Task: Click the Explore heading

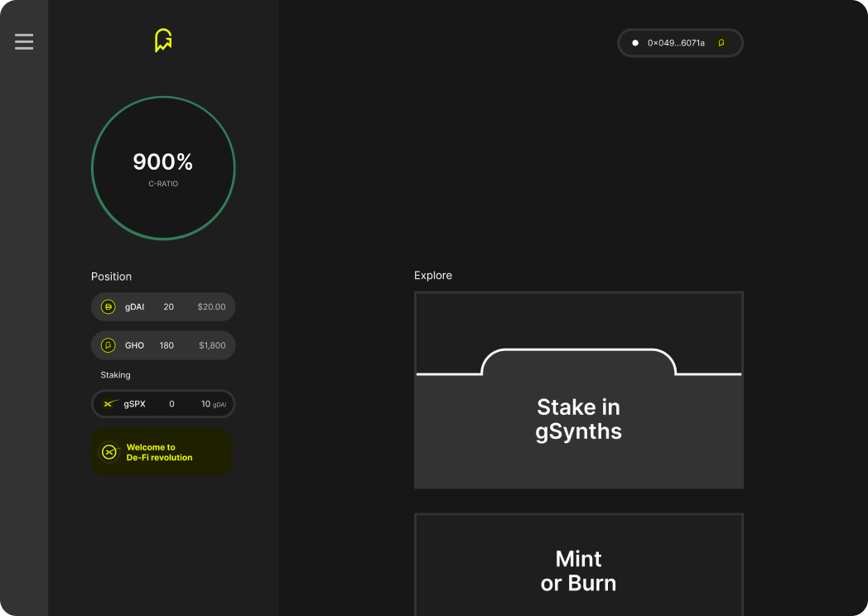Action: 433,275
